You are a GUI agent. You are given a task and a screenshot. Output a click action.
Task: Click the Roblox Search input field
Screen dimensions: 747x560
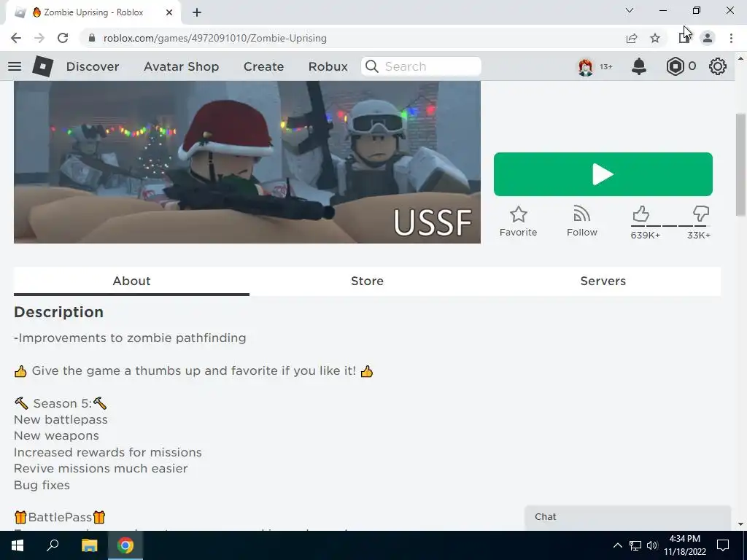421,66
